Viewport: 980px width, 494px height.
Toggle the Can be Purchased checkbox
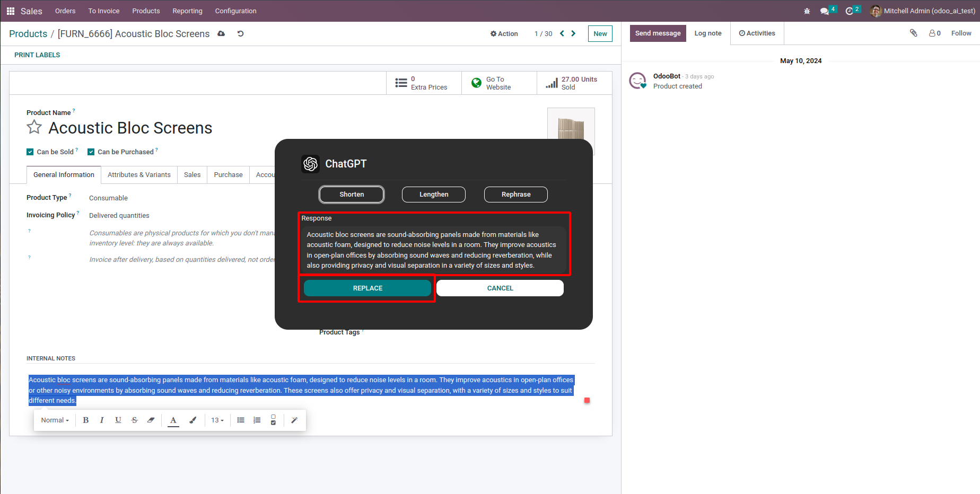tap(91, 152)
